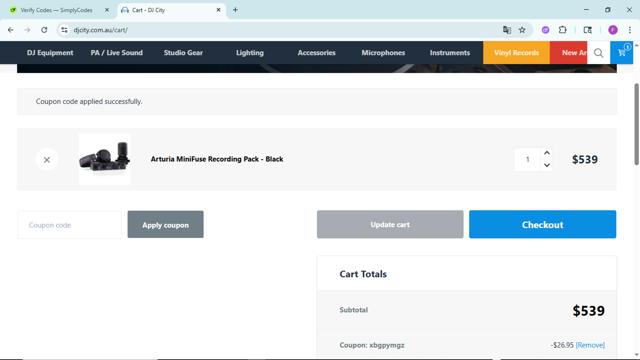Select the Cart - DJ City tab
The height and width of the screenshot is (360, 640).
tap(171, 10)
